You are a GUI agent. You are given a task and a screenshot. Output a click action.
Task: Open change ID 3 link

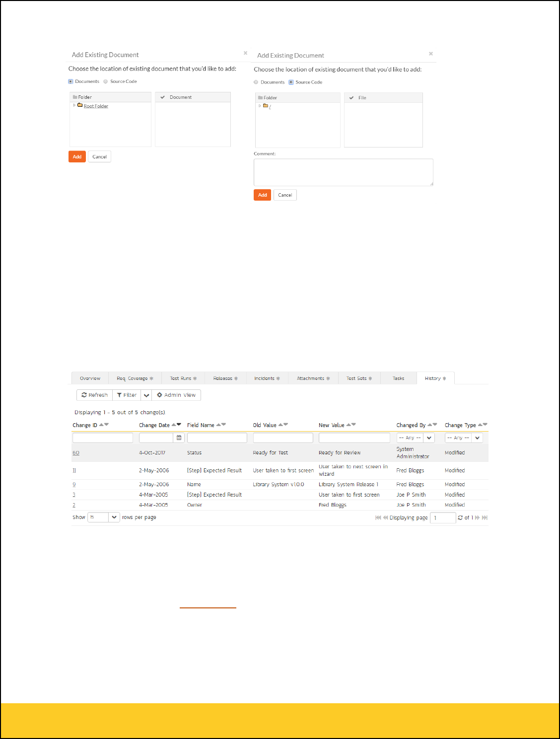74,495
